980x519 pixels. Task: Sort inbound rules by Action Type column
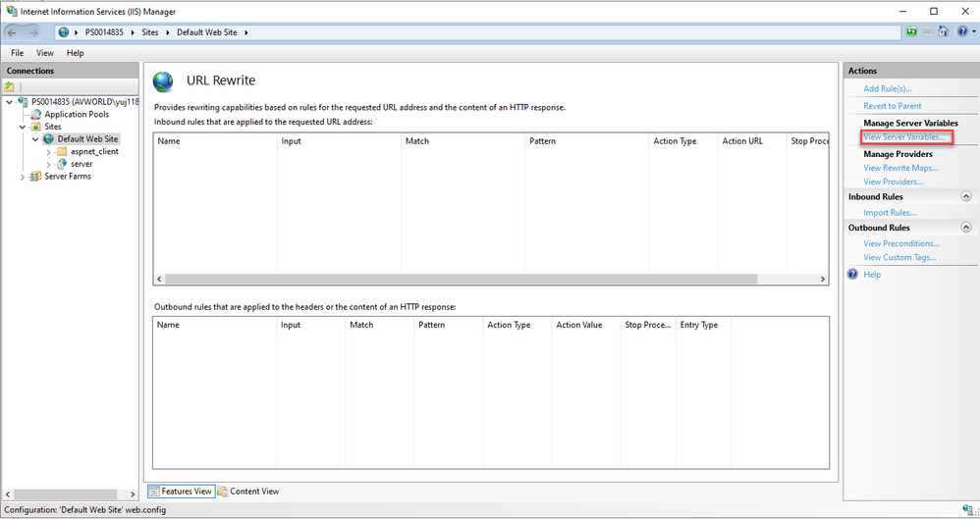pos(683,141)
